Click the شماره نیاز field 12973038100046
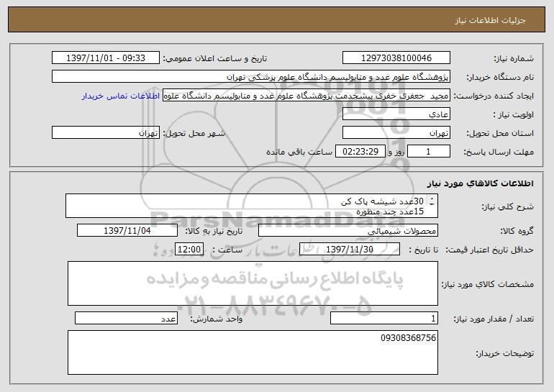The width and height of the screenshot is (554, 392). tap(396, 58)
